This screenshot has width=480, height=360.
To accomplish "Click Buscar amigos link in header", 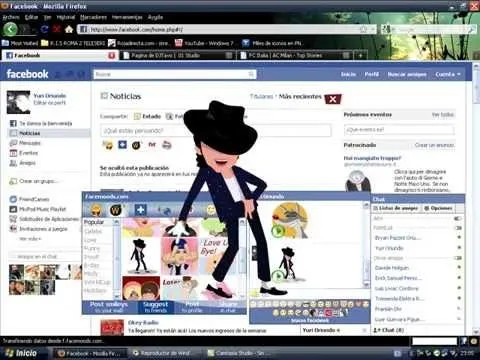I will point(407,74).
